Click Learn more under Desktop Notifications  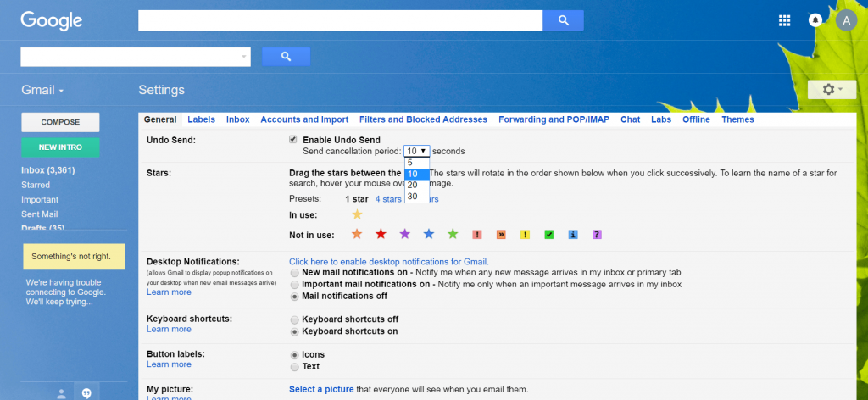coord(169,292)
